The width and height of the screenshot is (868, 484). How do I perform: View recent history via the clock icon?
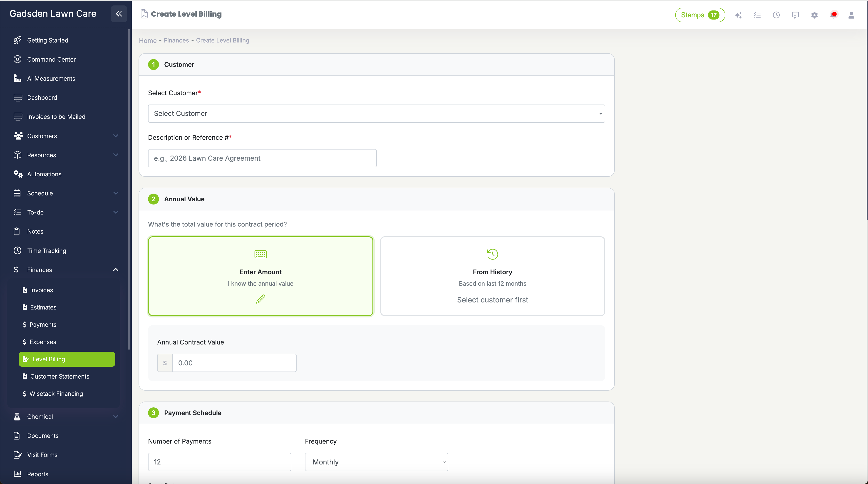point(776,15)
